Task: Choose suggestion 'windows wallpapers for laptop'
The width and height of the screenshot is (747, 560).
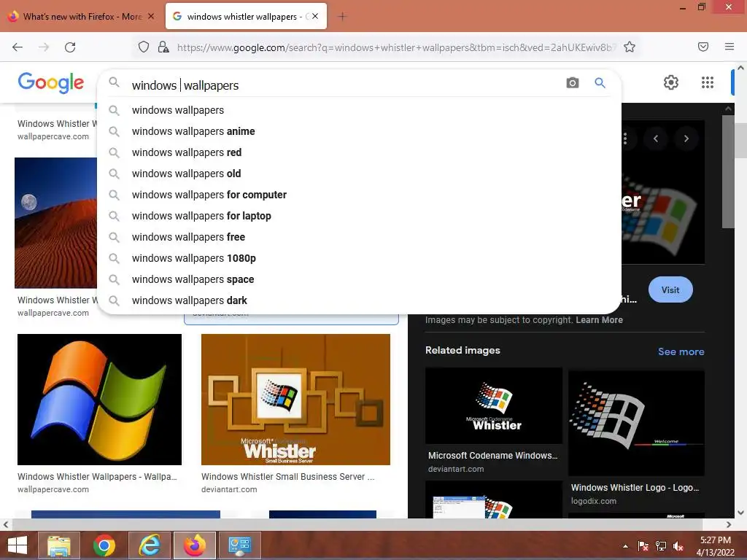Action: pyautogui.click(x=359, y=216)
